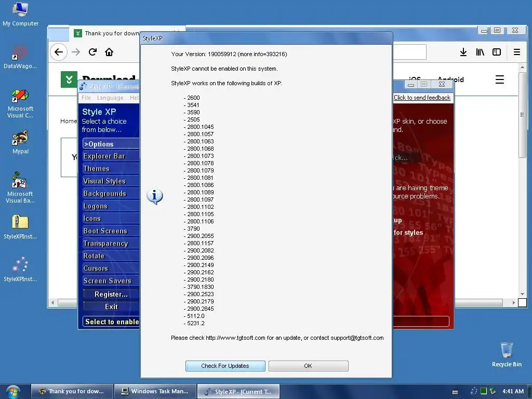Select Rotate in Style XP sidebar

tap(111, 256)
